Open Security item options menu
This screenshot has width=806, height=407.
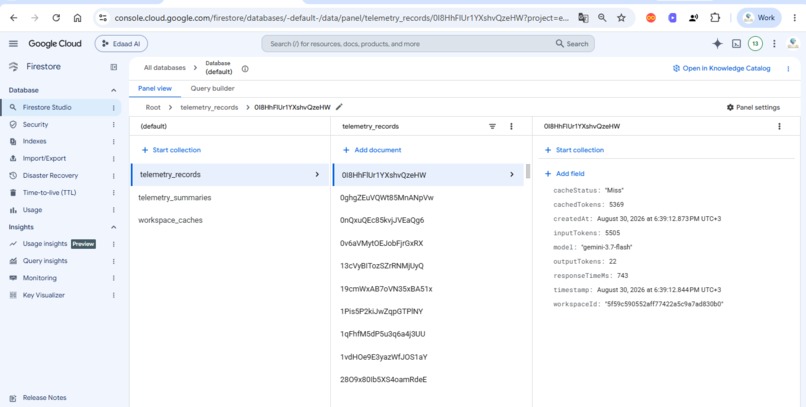pyautogui.click(x=114, y=124)
